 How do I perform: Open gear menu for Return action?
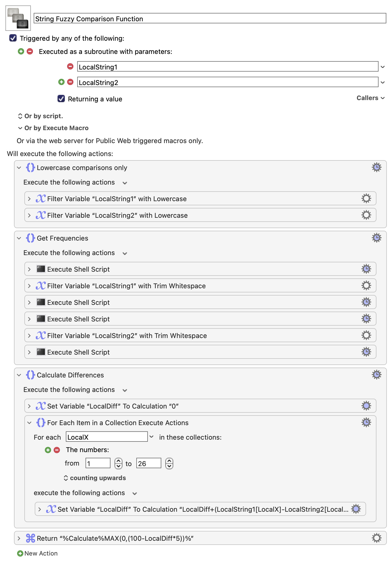point(376,538)
